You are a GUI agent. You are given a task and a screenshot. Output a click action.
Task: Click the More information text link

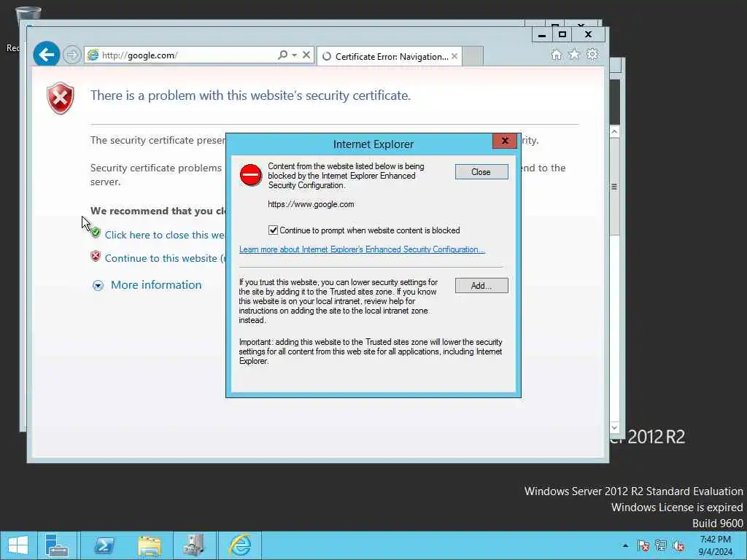tap(156, 285)
